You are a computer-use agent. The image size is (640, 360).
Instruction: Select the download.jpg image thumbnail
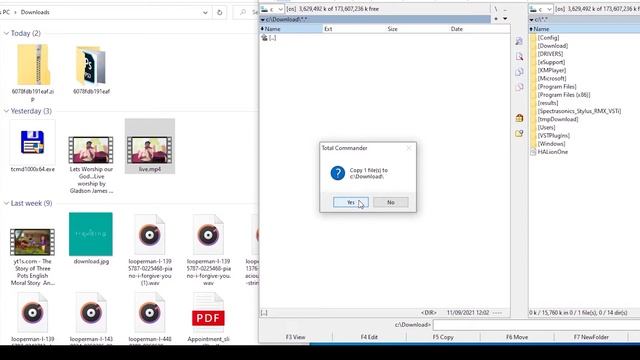pos(91,234)
